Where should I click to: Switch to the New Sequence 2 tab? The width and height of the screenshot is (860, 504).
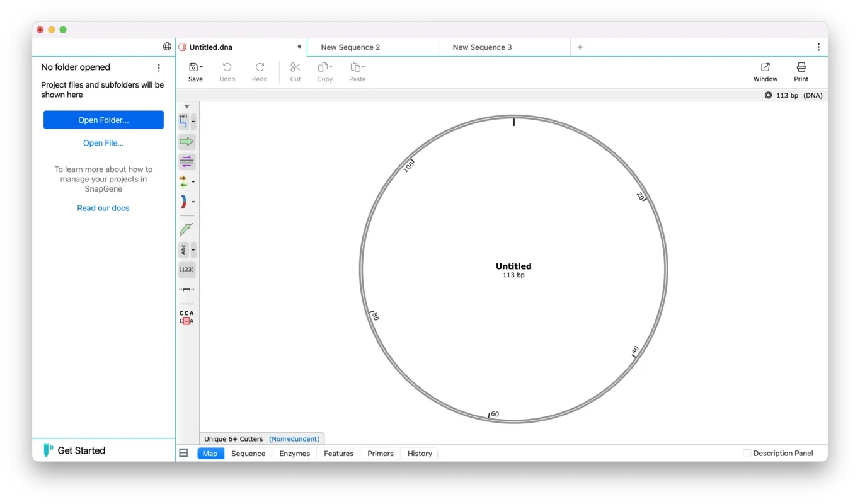point(373,47)
